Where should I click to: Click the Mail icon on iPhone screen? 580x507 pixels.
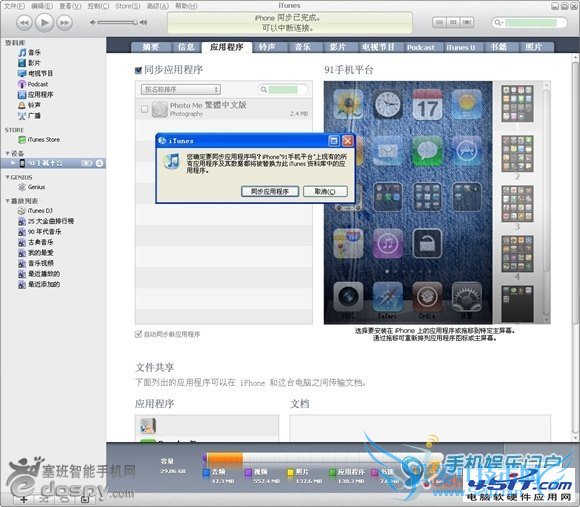(x=387, y=151)
